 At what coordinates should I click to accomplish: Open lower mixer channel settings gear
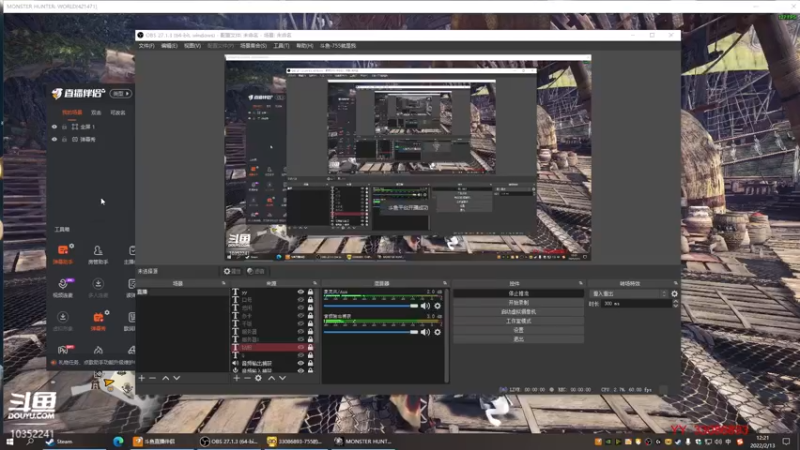[437, 332]
